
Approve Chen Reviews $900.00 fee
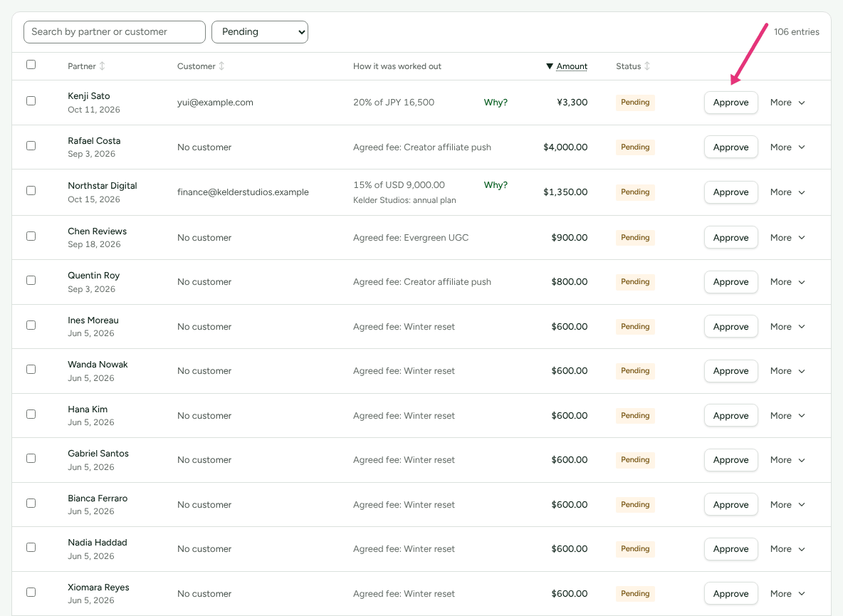pyautogui.click(x=731, y=238)
